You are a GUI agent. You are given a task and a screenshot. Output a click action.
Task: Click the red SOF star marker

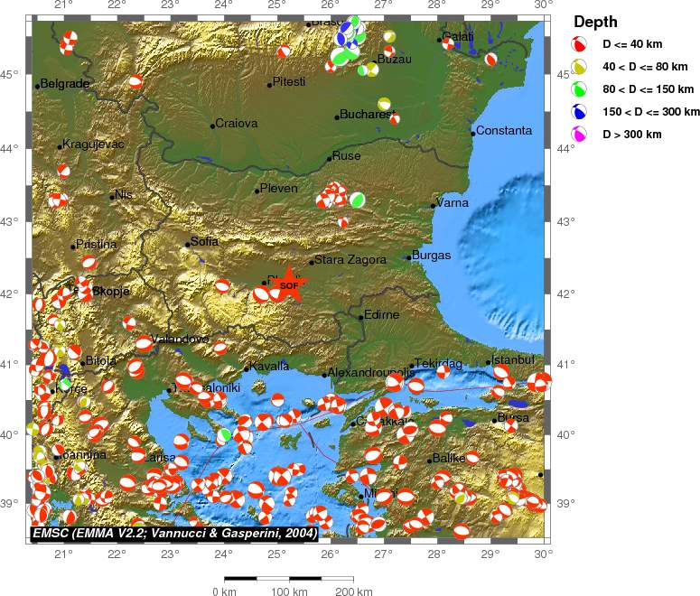289,284
